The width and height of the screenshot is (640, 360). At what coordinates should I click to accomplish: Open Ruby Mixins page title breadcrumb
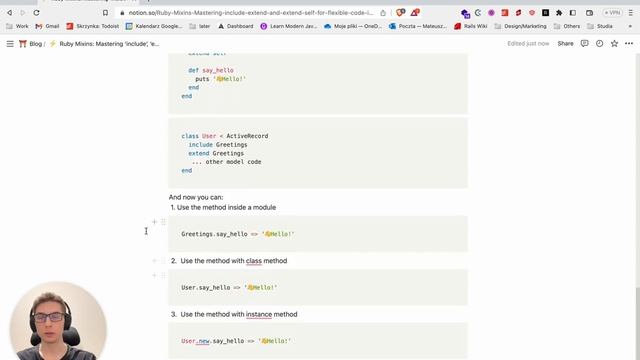tap(104, 44)
